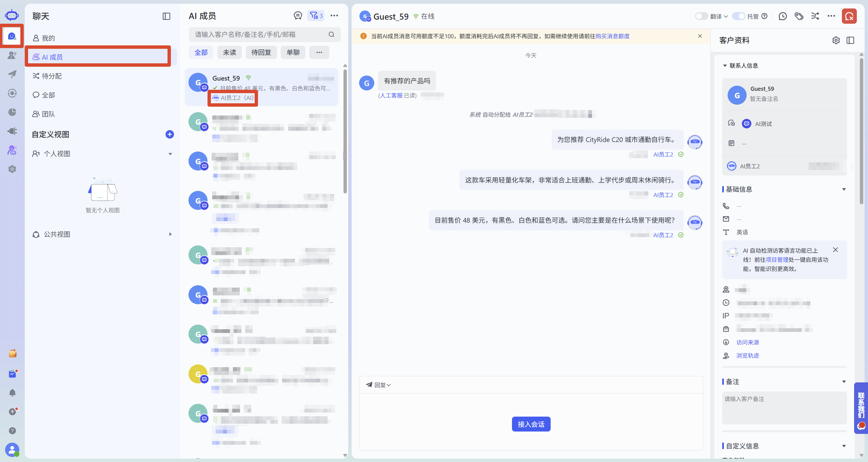Open the 购买消息额度 link

[612, 36]
